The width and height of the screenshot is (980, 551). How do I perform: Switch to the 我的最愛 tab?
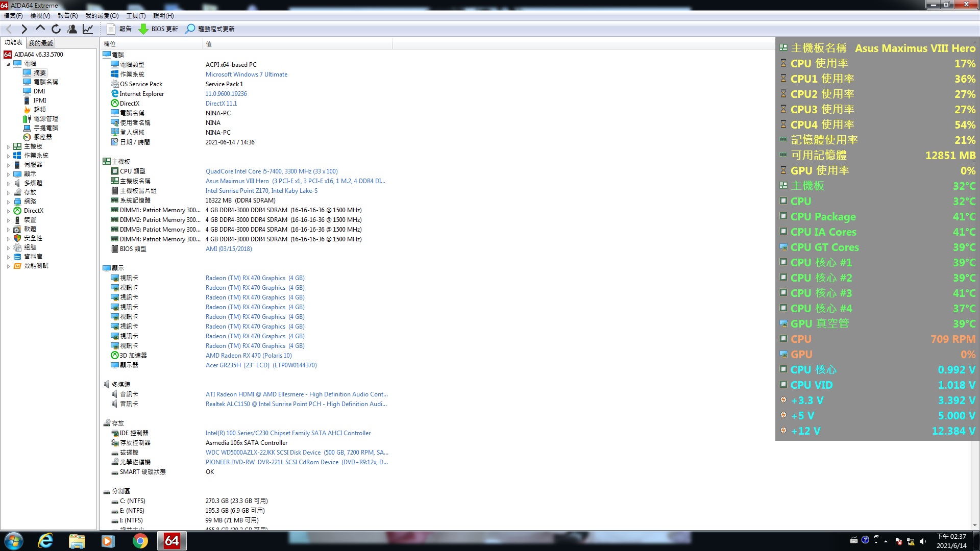pos(41,43)
